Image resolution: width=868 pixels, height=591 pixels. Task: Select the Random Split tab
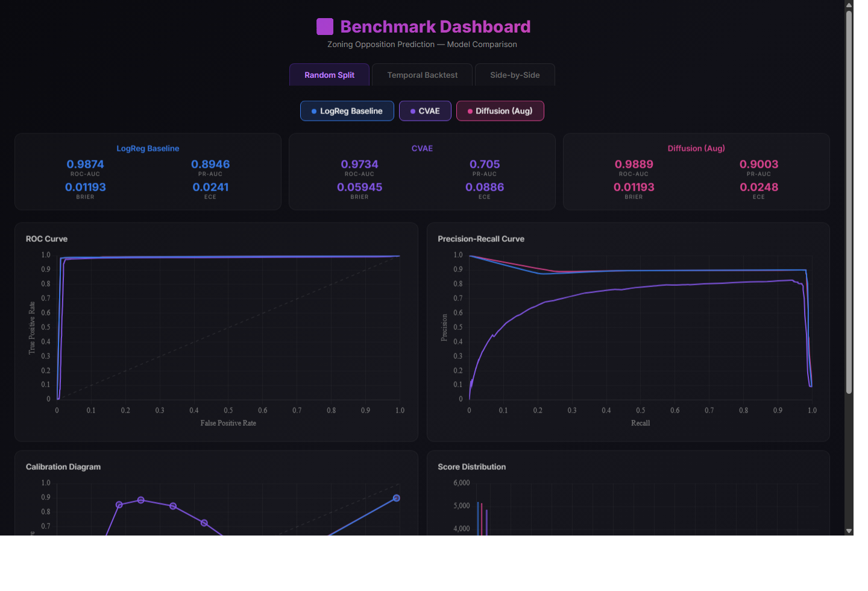(x=329, y=74)
